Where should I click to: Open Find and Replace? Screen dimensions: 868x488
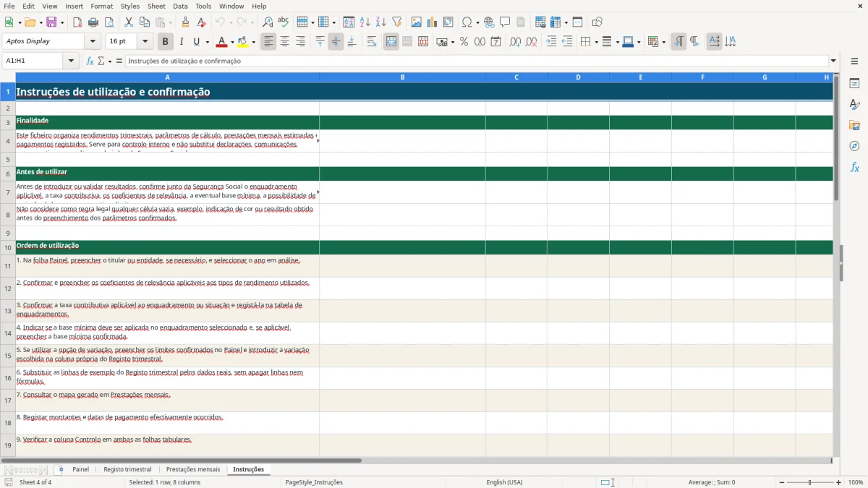pos(268,22)
